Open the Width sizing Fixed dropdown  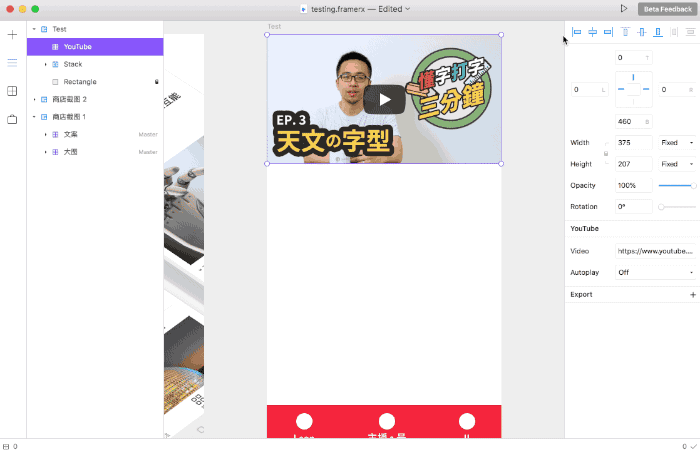[677, 142]
